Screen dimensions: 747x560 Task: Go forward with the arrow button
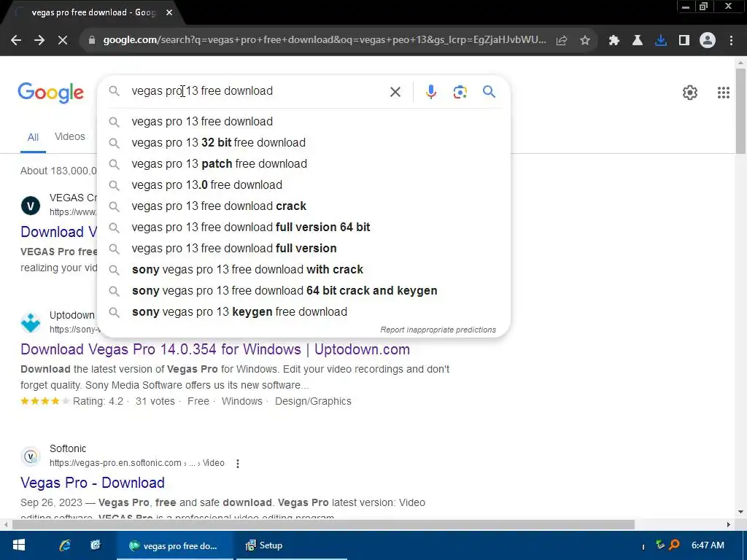point(39,41)
